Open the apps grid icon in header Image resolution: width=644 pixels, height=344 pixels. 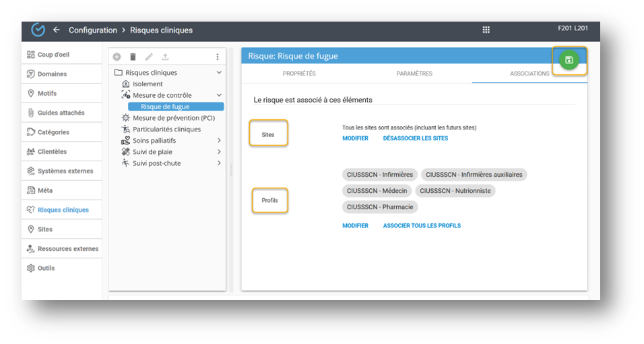pyautogui.click(x=486, y=30)
